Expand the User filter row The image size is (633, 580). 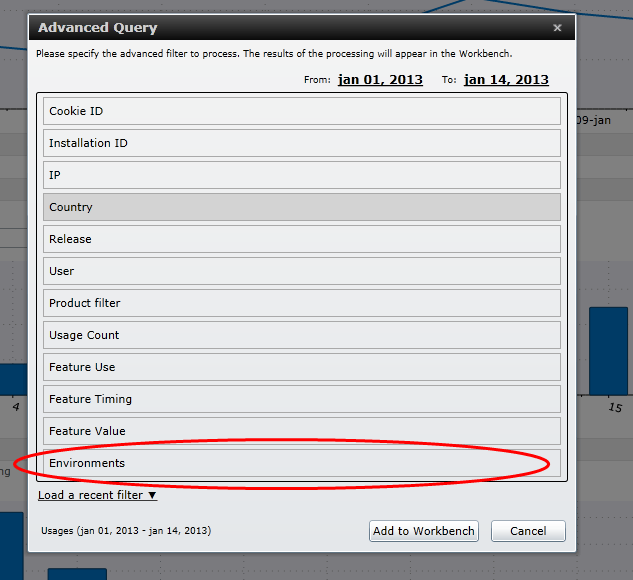302,271
